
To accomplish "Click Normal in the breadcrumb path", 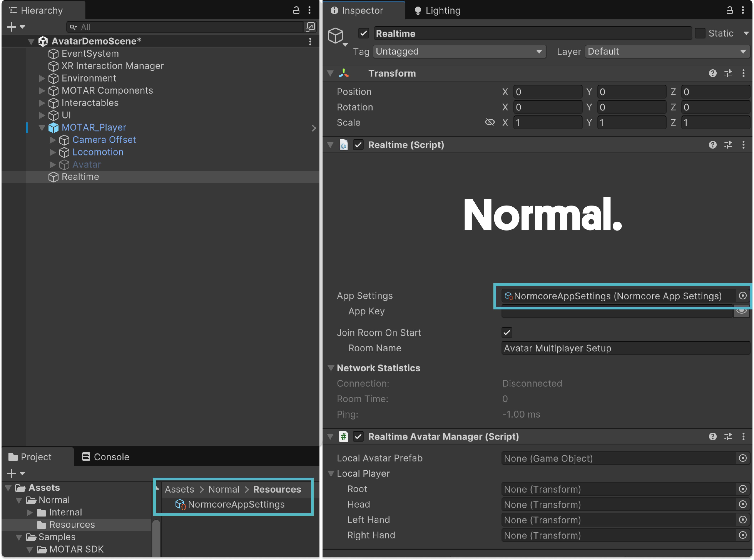I will pos(224,490).
